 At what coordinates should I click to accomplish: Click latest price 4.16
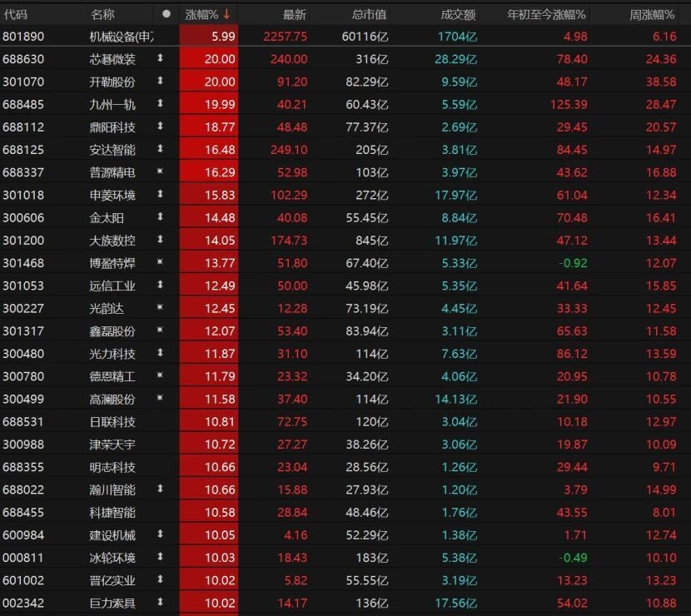(296, 535)
